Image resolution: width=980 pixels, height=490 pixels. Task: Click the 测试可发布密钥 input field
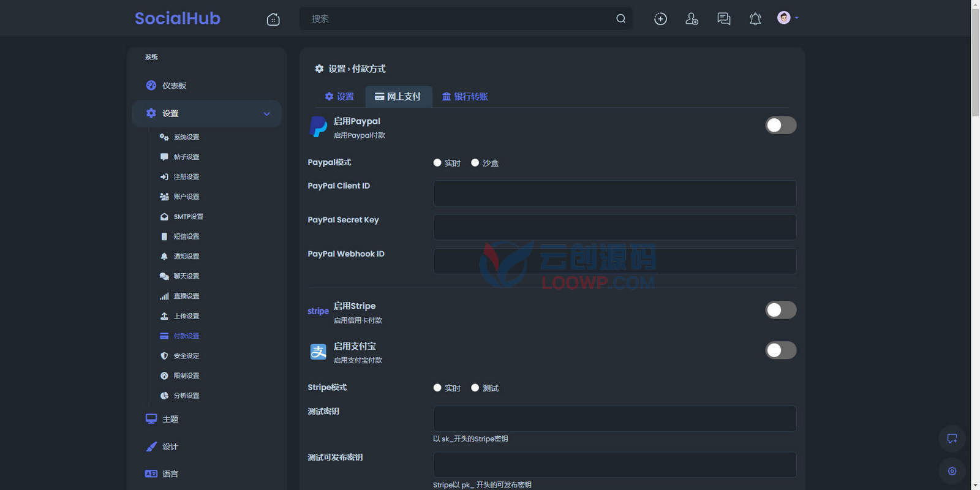(x=615, y=465)
